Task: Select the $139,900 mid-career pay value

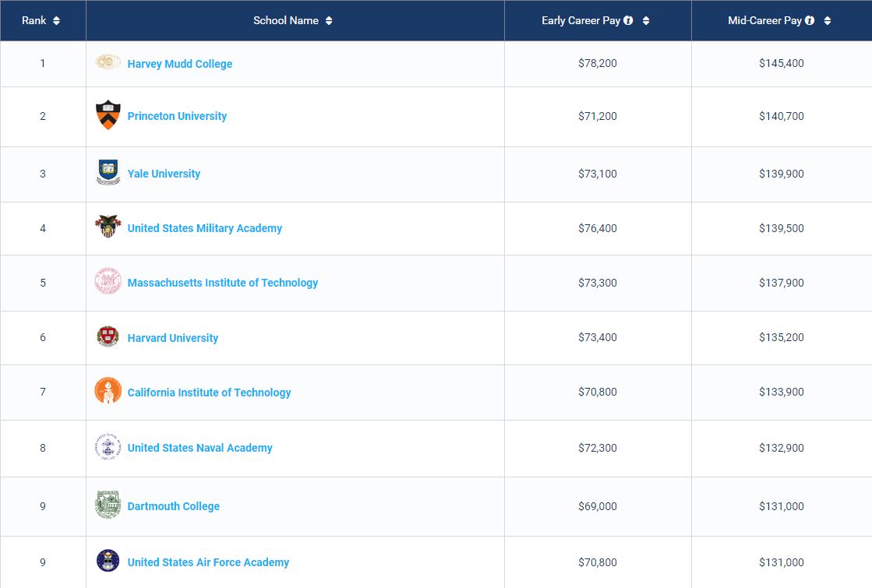Action: [x=782, y=174]
